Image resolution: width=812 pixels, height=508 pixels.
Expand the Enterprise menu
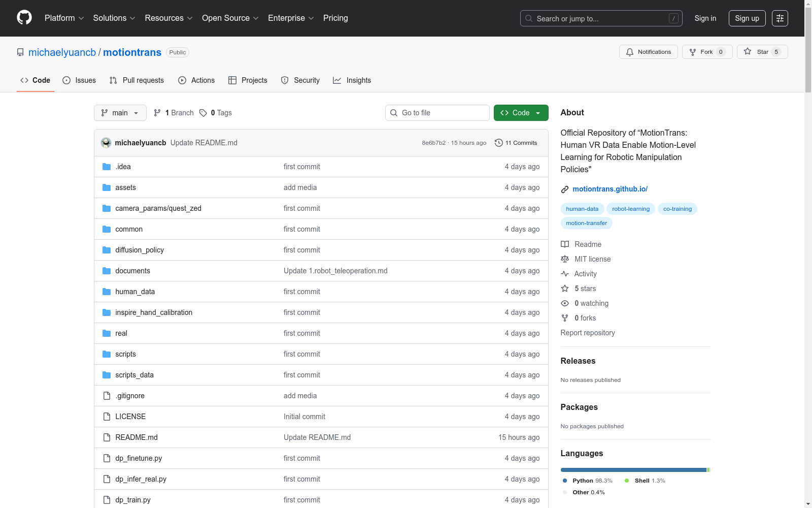(x=291, y=18)
